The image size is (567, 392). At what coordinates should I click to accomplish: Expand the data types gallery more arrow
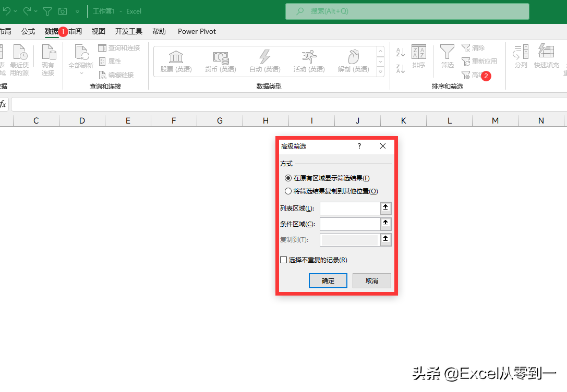click(x=380, y=72)
